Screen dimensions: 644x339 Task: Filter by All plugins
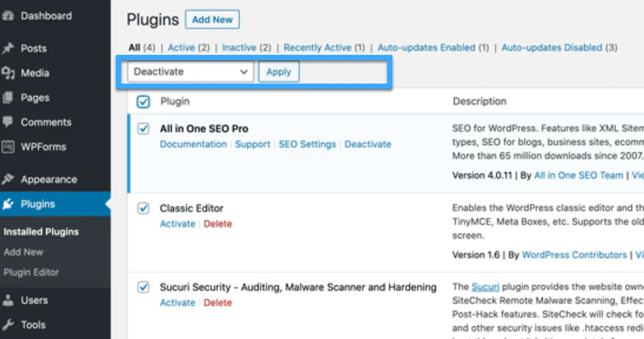point(134,48)
